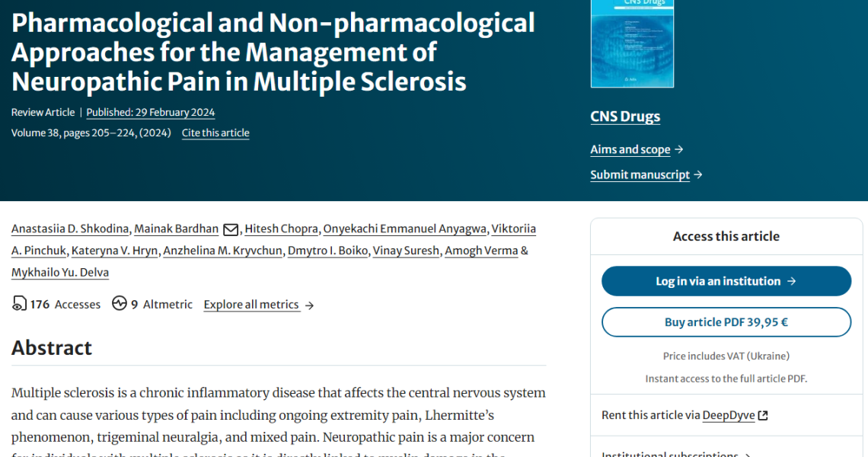Click the arrow beside Submit manuscript

(698, 174)
